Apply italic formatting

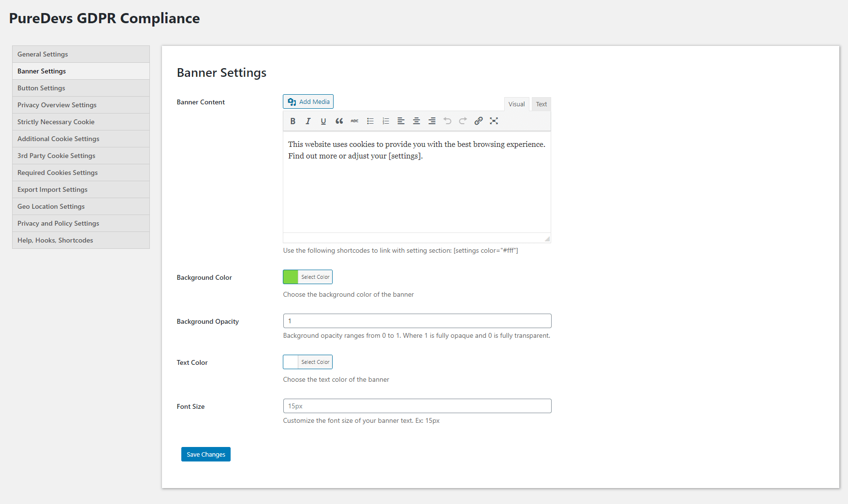pyautogui.click(x=308, y=121)
